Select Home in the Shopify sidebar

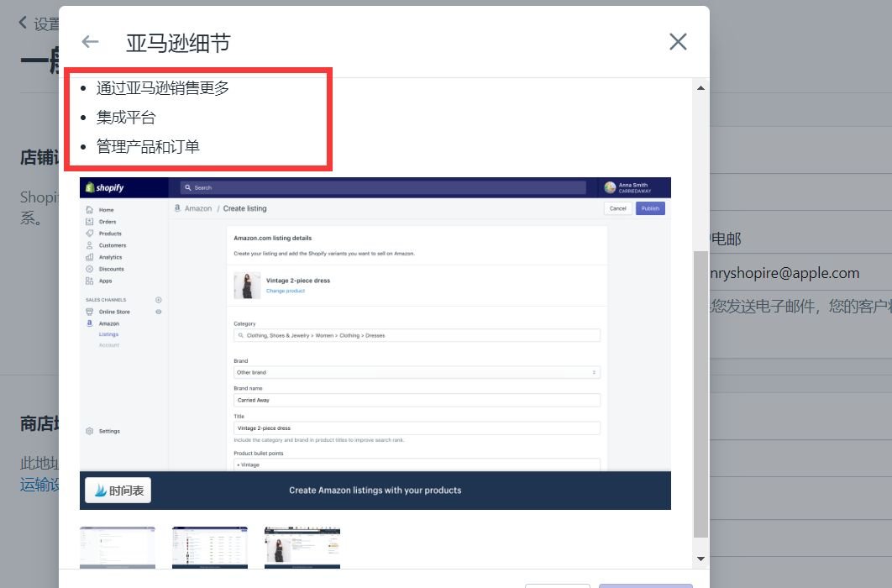[106, 210]
